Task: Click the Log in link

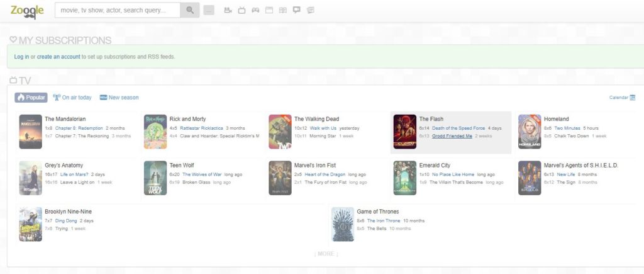Action: tap(21, 57)
